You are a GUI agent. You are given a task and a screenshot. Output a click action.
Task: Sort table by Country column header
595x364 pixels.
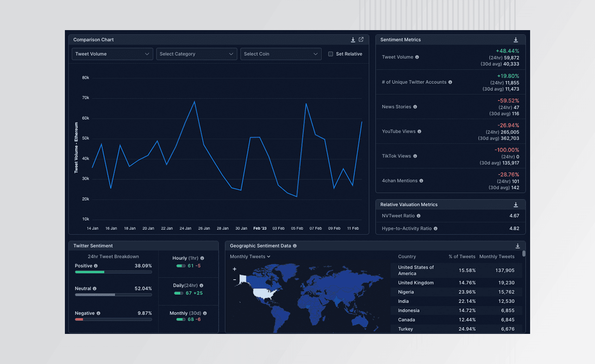coord(407,257)
